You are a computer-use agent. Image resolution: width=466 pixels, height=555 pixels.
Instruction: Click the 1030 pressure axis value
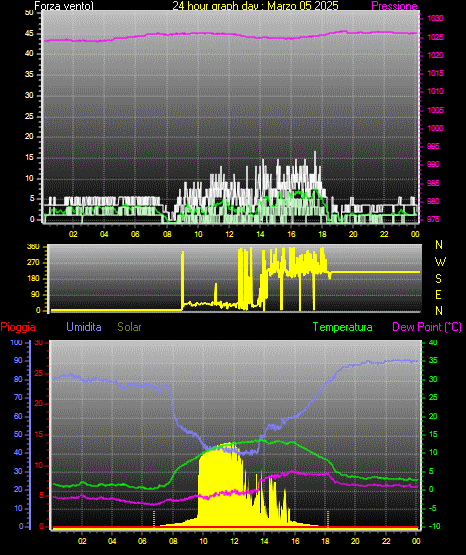(435, 18)
